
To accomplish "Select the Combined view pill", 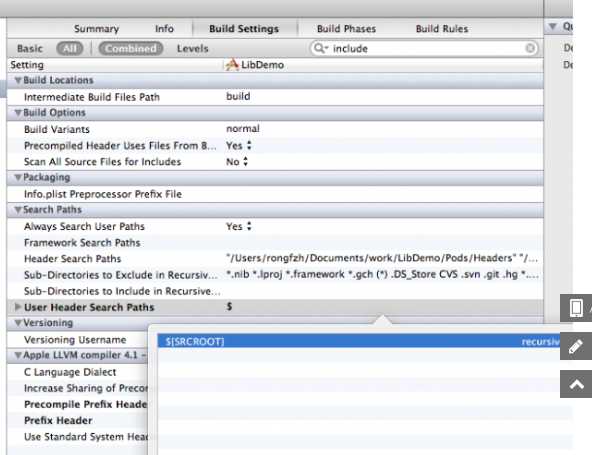I will [131, 48].
